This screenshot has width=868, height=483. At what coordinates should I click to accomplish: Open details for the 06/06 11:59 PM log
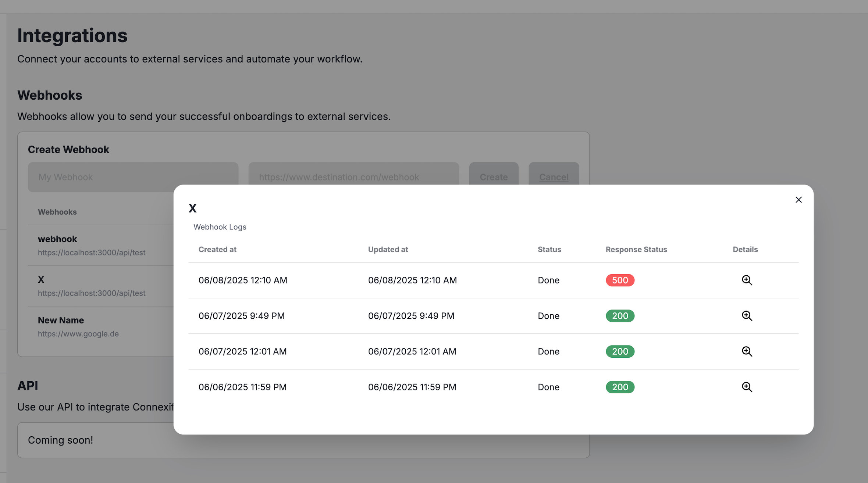pos(747,387)
